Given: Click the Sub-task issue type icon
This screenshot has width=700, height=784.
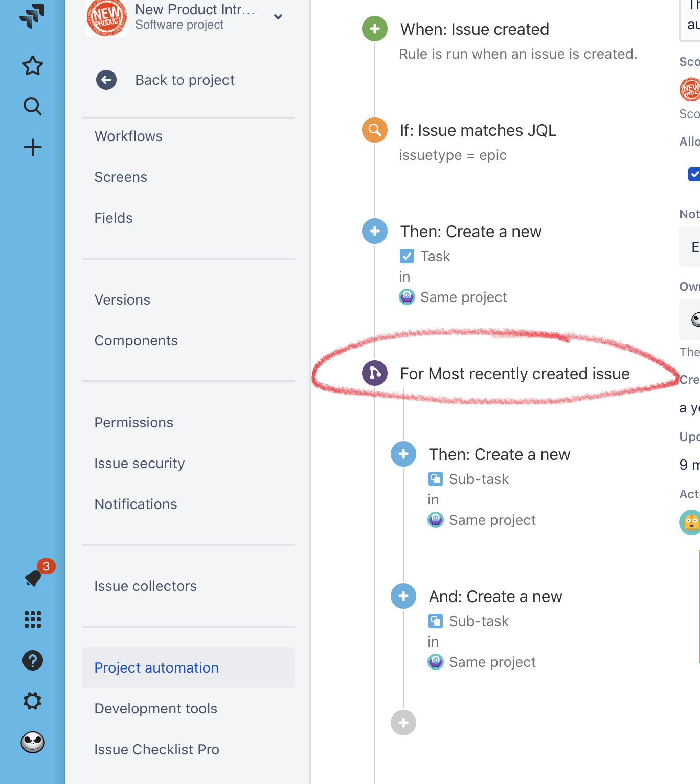Looking at the screenshot, I should 435,479.
